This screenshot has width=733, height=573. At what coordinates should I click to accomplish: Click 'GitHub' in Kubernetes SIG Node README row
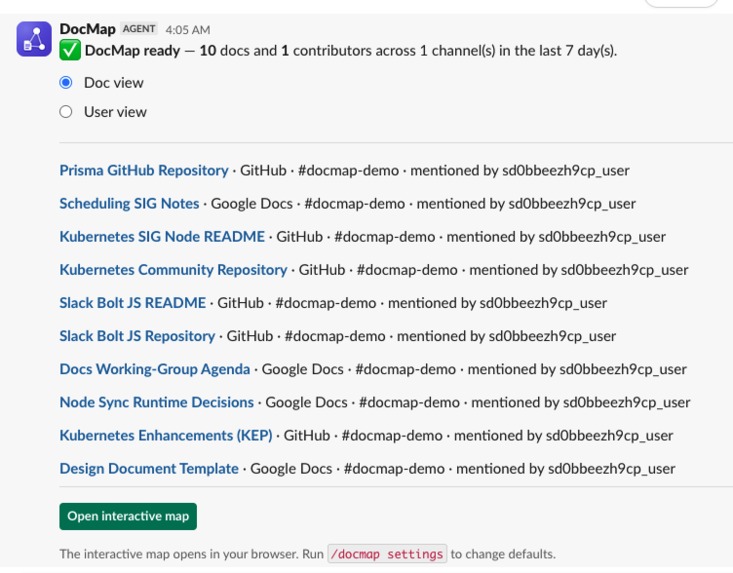[300, 237]
